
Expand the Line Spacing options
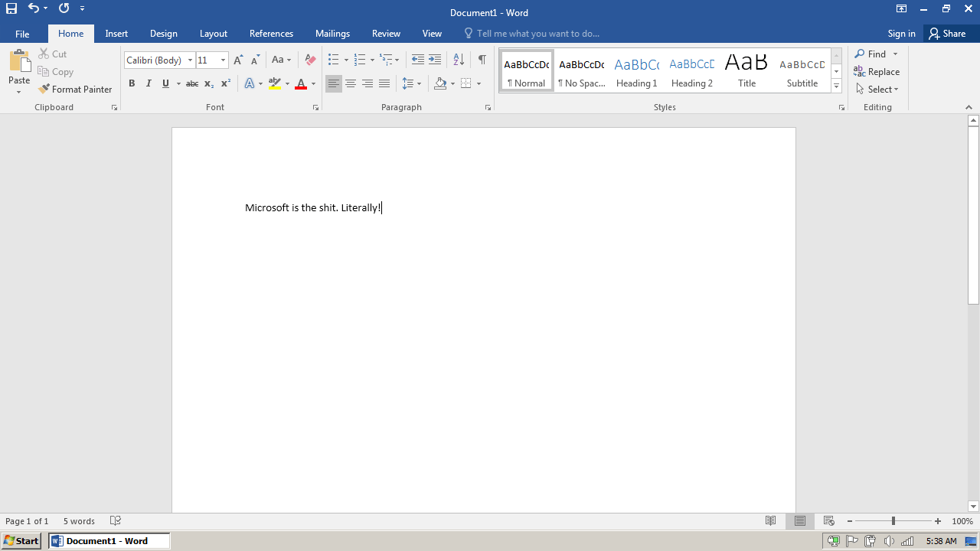418,83
